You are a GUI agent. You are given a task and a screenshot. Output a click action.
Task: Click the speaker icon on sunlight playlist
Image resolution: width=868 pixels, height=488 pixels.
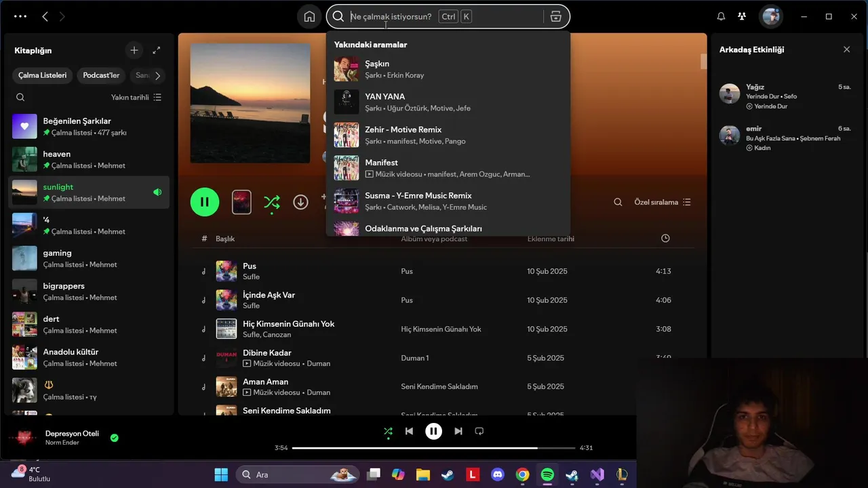[157, 192]
